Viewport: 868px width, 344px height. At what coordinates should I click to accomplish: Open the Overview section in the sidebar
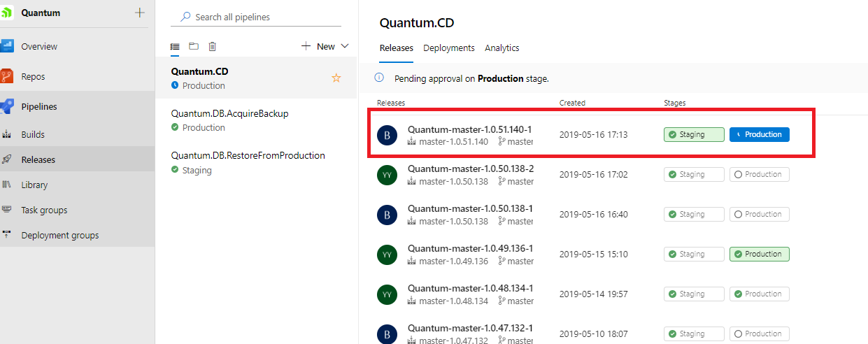pos(39,46)
